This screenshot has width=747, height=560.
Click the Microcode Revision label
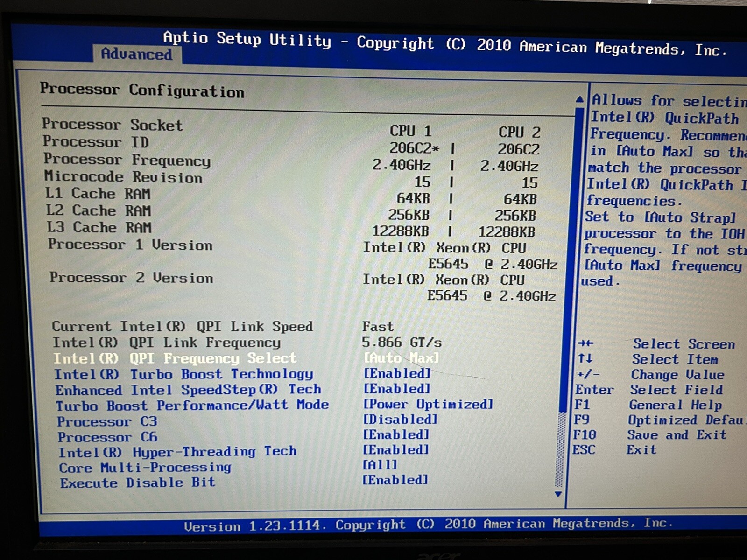tap(123, 177)
